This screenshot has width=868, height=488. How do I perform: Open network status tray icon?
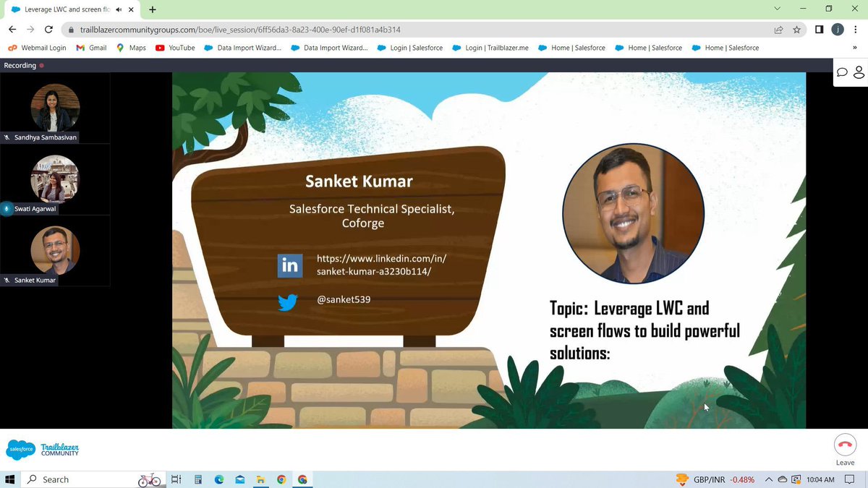coord(796,479)
